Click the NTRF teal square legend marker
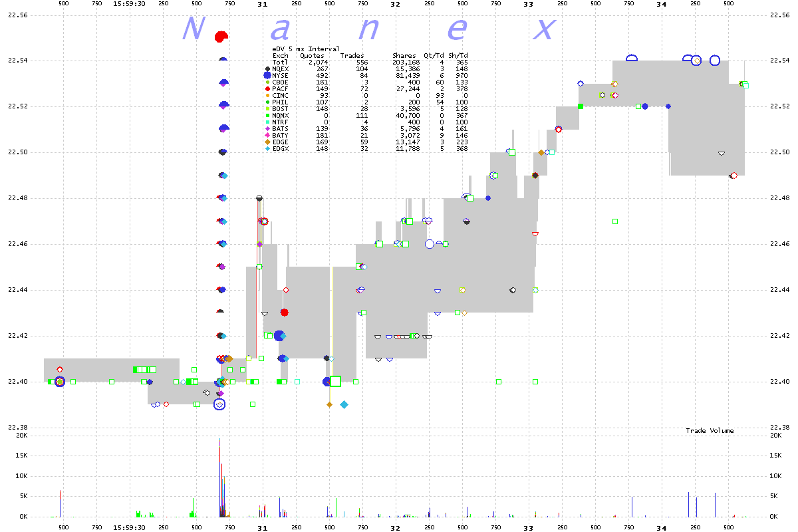This screenshot has width=798, height=532. tap(267, 122)
